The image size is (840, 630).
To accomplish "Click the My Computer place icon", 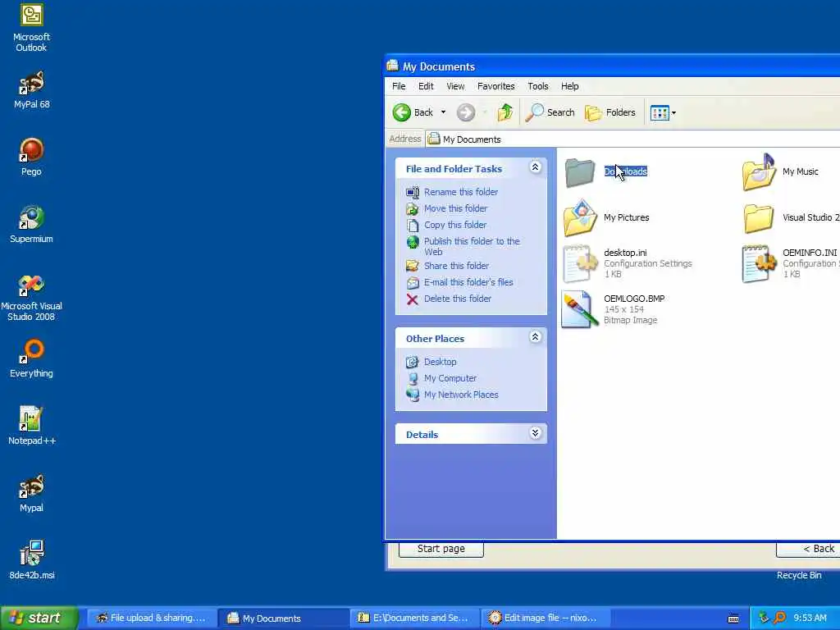I will click(x=412, y=378).
